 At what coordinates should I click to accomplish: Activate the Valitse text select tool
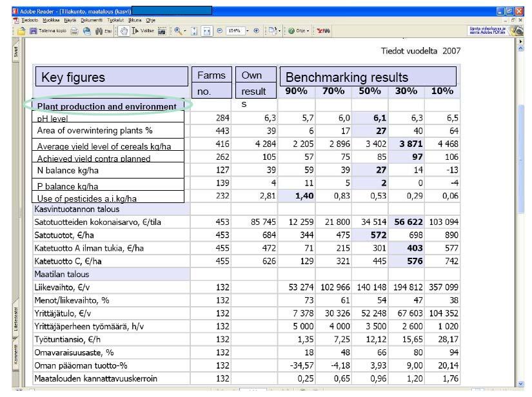143,31
